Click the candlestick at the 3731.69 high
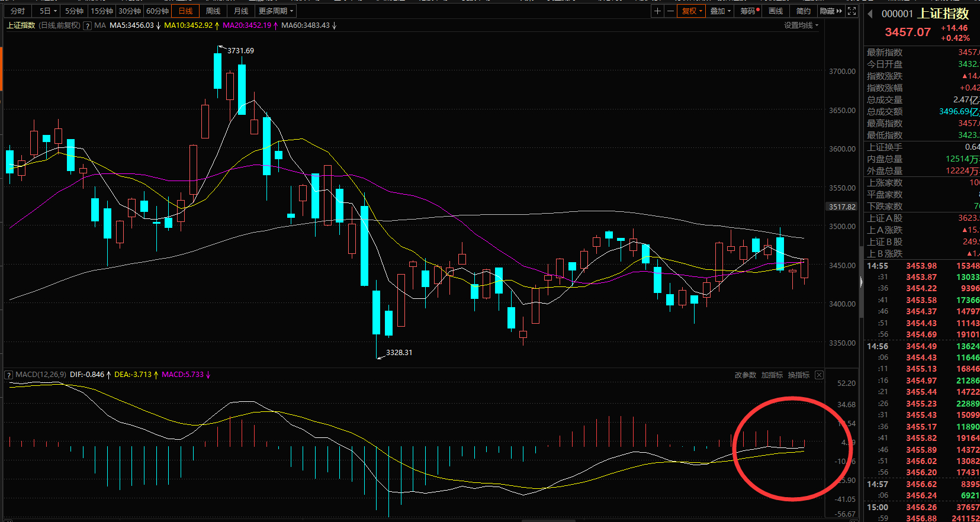980x522 pixels. (x=217, y=71)
